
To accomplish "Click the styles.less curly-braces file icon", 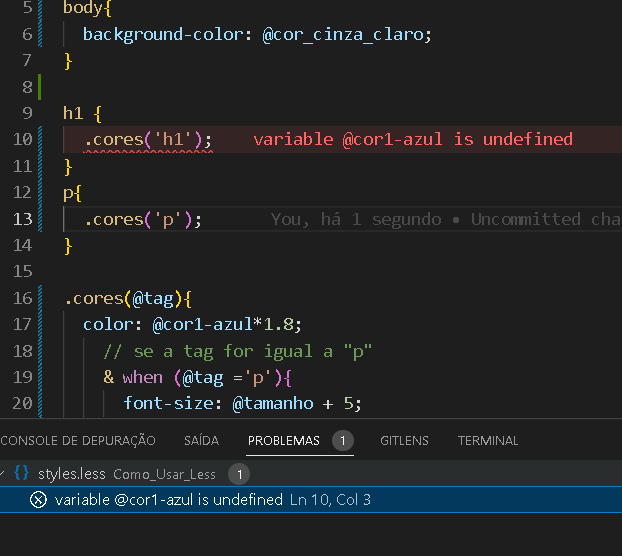I will [x=21, y=473].
